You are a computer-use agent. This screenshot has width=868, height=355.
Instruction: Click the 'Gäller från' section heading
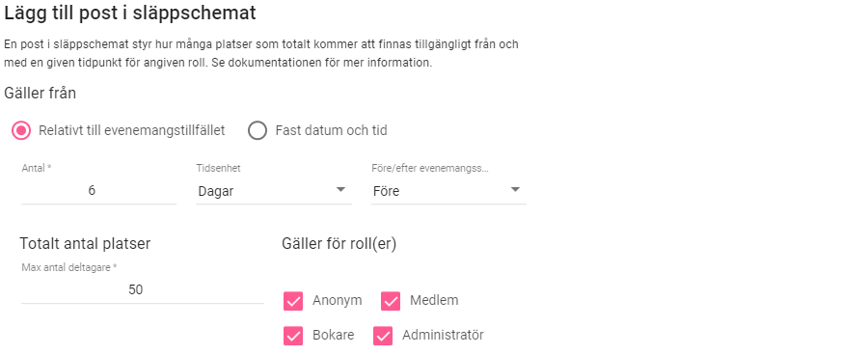click(x=40, y=94)
